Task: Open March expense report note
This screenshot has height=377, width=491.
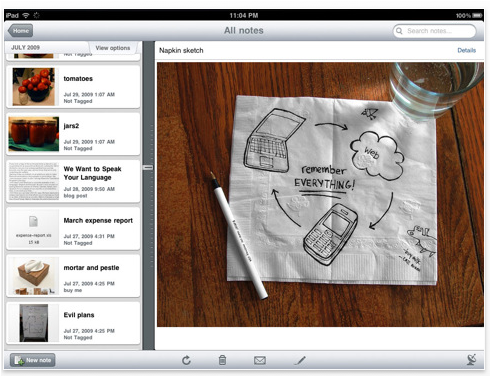Action: (73, 229)
